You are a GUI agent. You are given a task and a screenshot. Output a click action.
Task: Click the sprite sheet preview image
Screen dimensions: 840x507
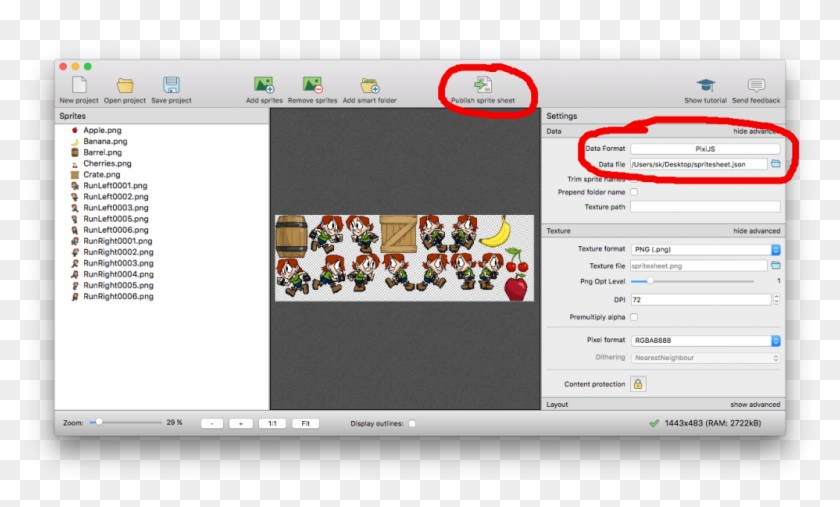click(x=404, y=258)
